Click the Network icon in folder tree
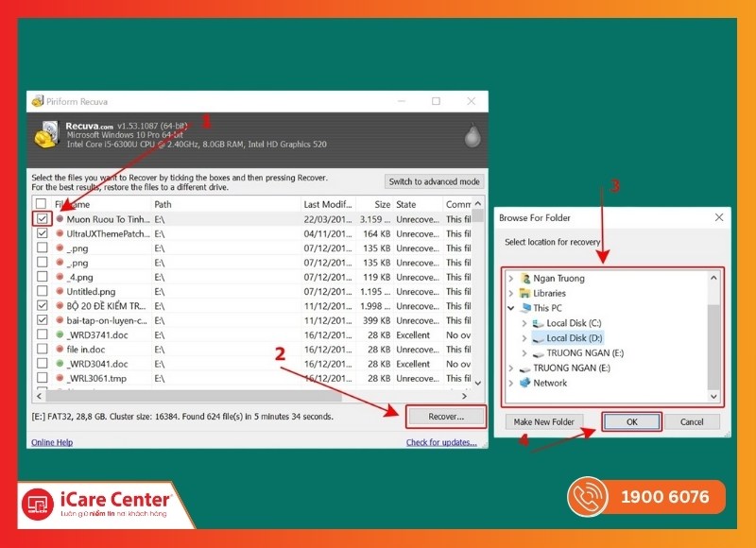 [525, 383]
